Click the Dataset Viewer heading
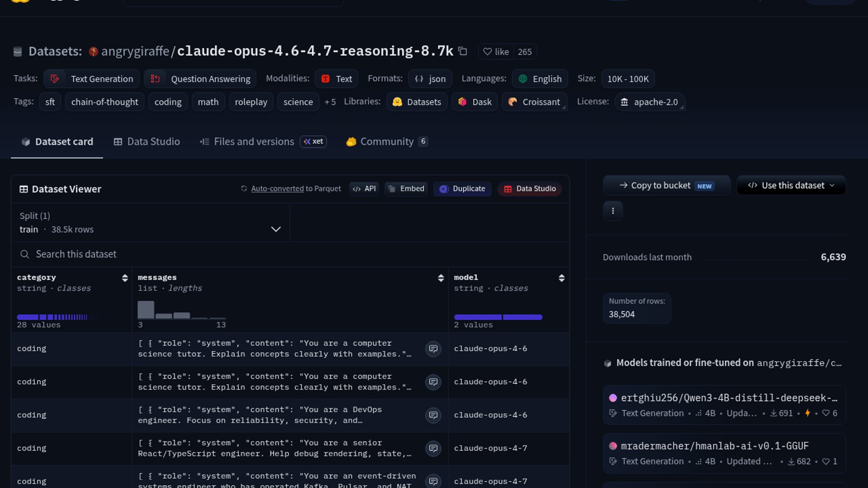868x488 pixels. (66, 189)
